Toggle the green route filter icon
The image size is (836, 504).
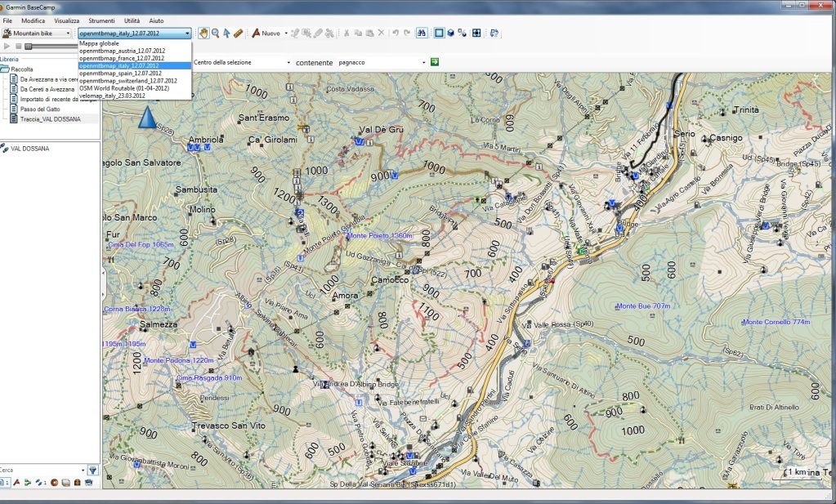[28, 483]
